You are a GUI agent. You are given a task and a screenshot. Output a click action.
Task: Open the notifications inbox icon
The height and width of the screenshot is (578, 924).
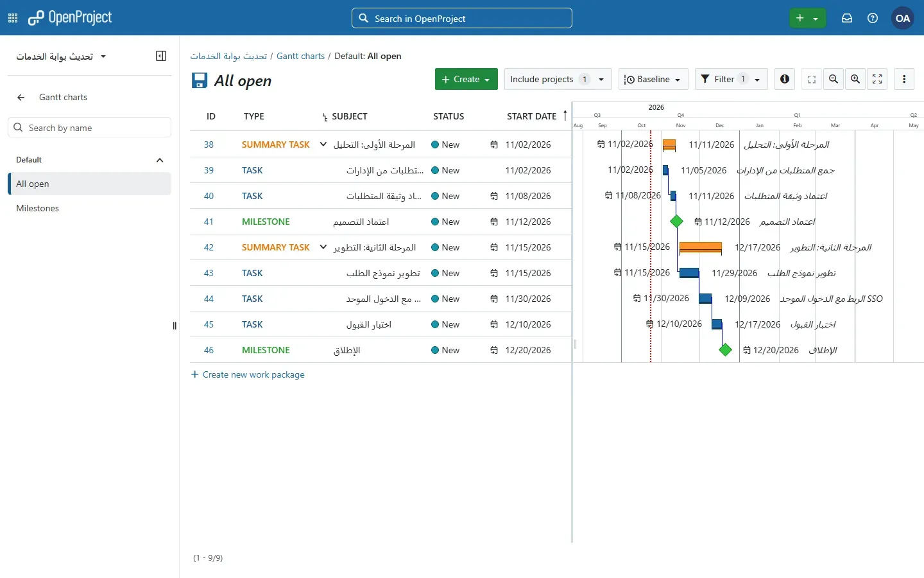tap(847, 19)
